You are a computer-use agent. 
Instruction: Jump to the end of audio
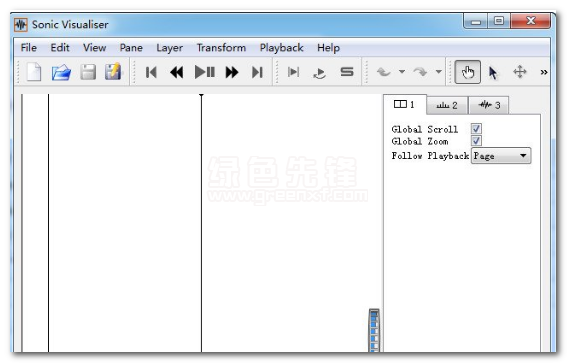[x=257, y=72]
